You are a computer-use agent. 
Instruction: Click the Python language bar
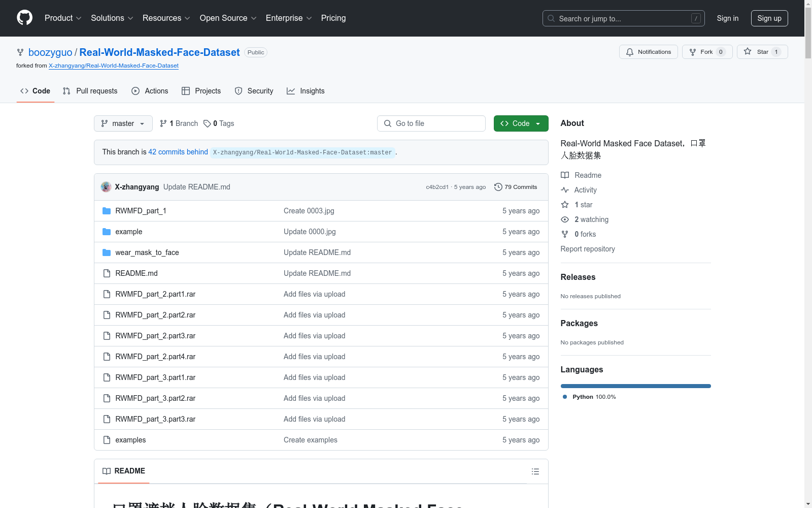coord(635,386)
